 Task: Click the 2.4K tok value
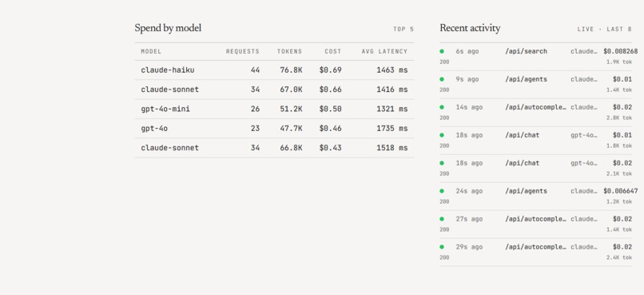click(619, 257)
